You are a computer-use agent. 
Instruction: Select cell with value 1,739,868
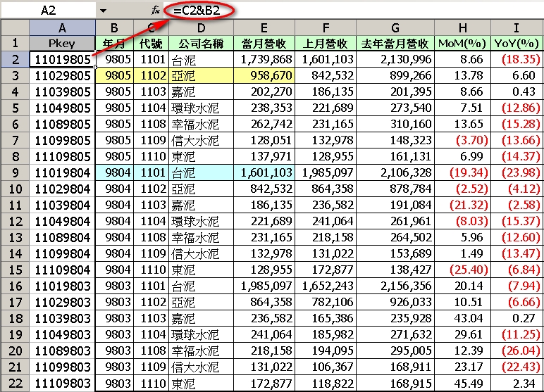(264, 59)
